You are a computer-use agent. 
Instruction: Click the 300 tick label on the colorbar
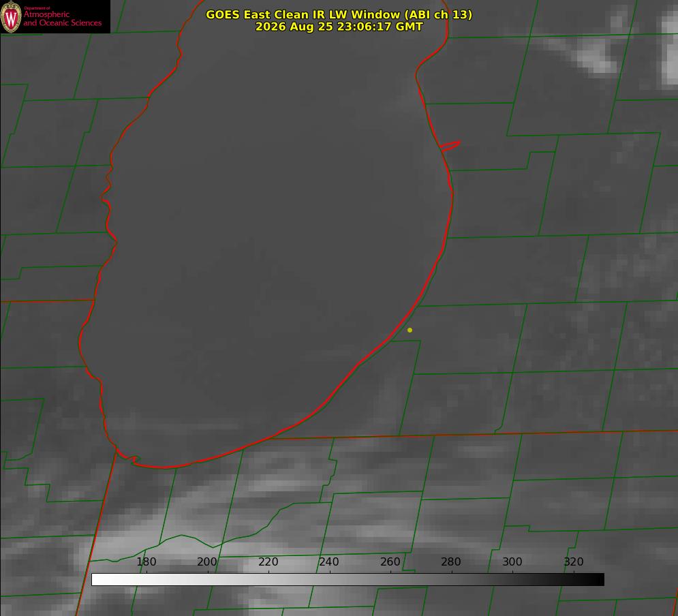[x=512, y=561]
